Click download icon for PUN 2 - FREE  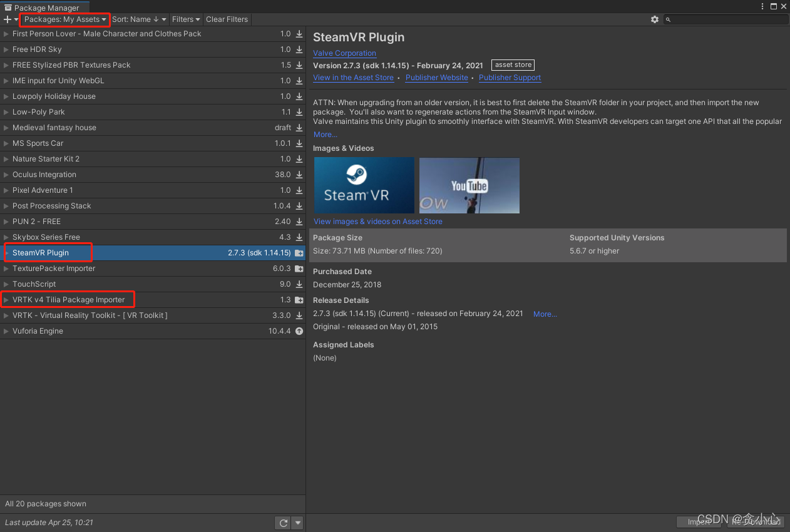[299, 222]
